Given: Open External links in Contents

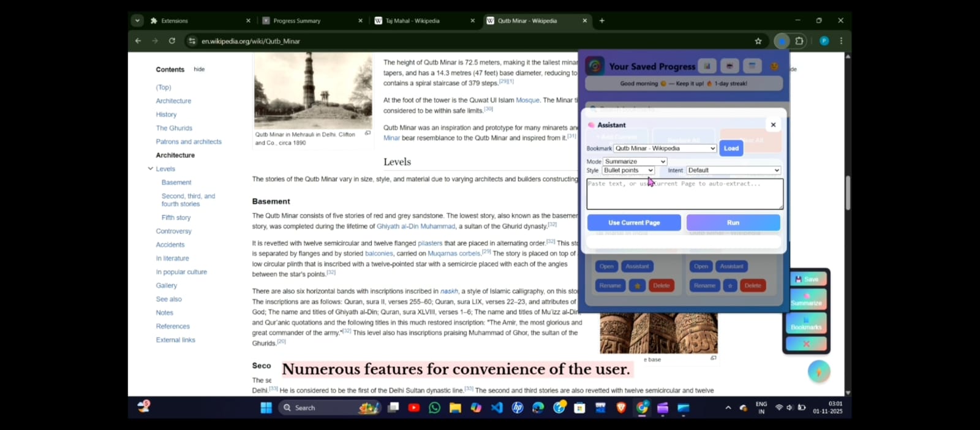Looking at the screenshot, I should (175, 340).
